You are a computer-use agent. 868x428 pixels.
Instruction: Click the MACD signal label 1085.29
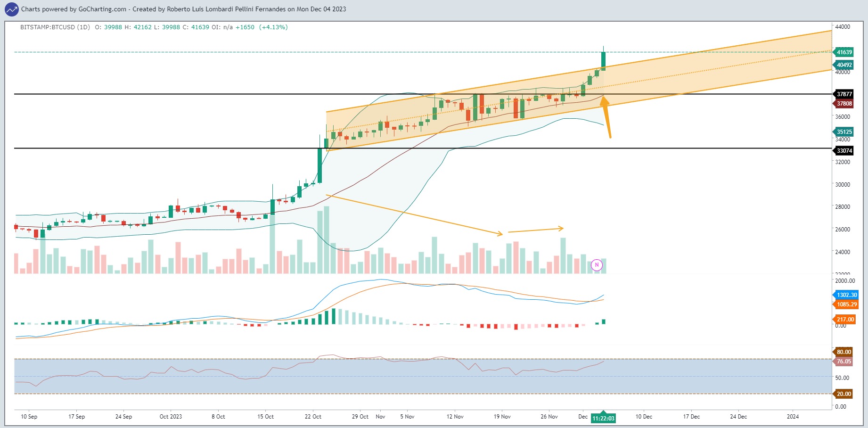click(846, 305)
